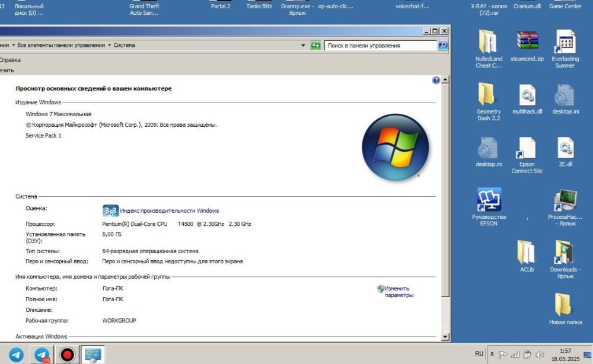Open Grand Theft Auto San... shortcut
The width and height of the screenshot is (593, 364).
click(144, 8)
